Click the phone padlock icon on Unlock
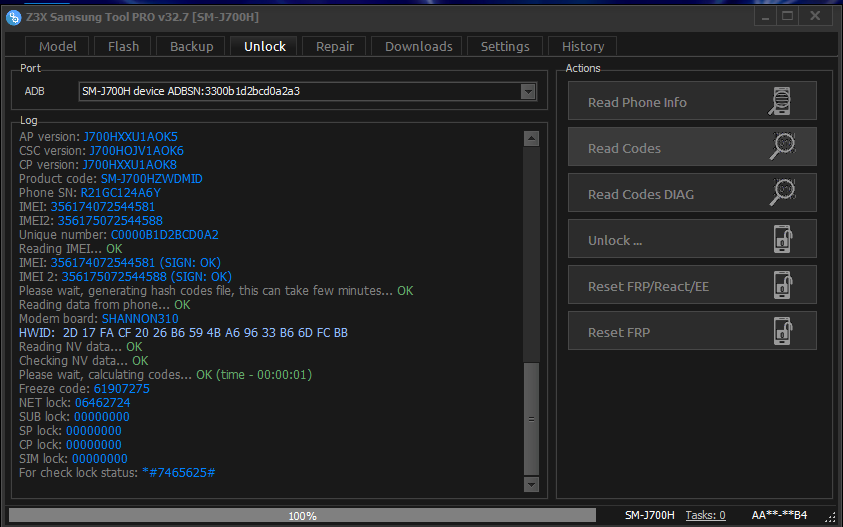The width and height of the screenshot is (843, 527). (783, 239)
